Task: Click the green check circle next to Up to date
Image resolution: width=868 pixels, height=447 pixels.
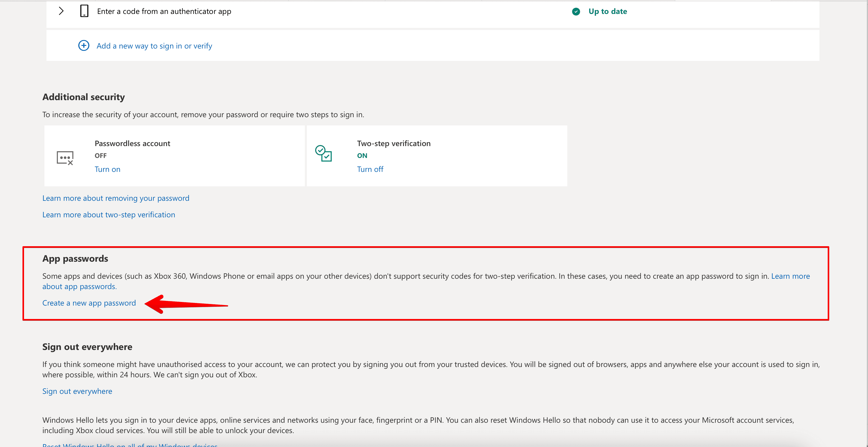Action: click(x=576, y=11)
